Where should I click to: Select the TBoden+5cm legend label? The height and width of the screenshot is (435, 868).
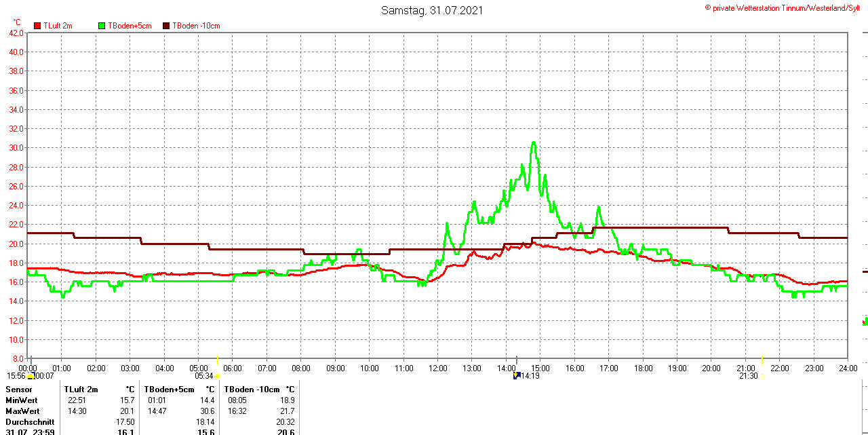click(130, 26)
